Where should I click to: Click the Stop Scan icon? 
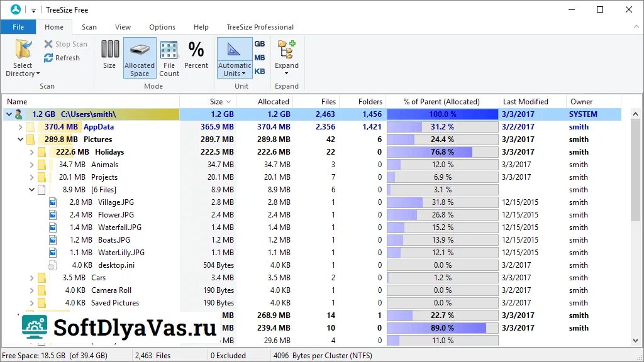coord(48,44)
